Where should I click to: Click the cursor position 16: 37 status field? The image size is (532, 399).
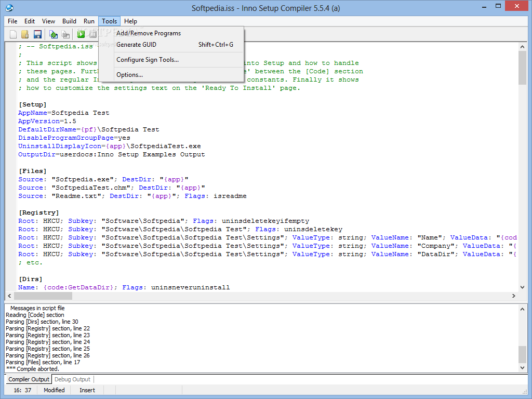click(x=22, y=390)
